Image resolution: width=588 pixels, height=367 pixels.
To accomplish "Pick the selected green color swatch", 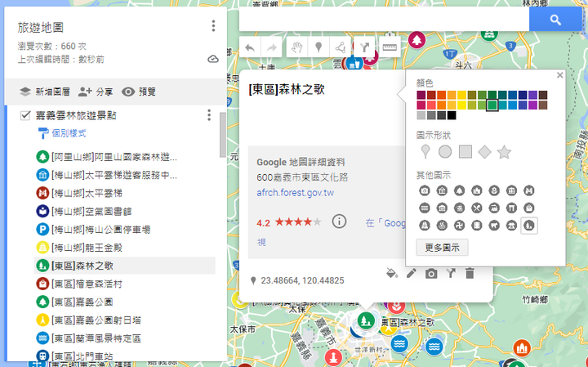I will pos(492,105).
